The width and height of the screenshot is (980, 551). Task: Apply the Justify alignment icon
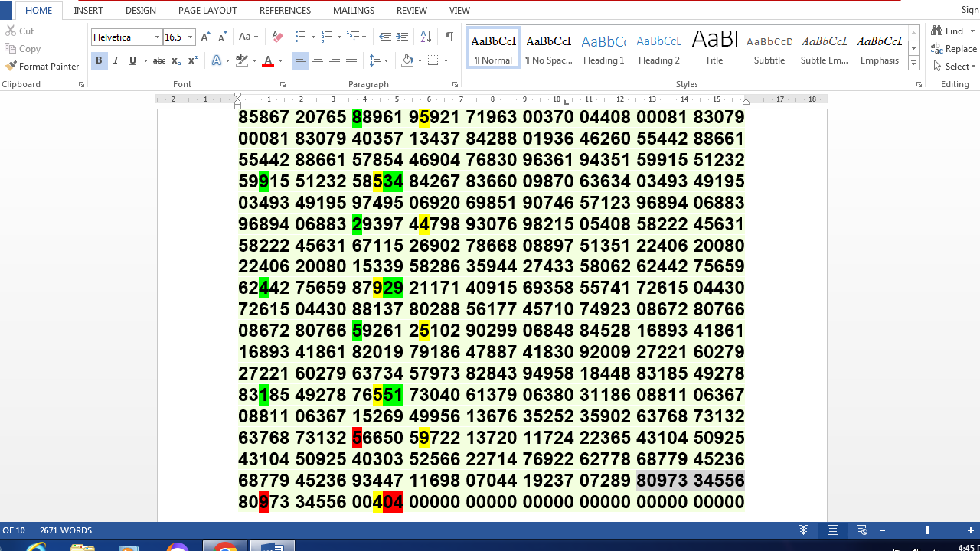pyautogui.click(x=351, y=60)
